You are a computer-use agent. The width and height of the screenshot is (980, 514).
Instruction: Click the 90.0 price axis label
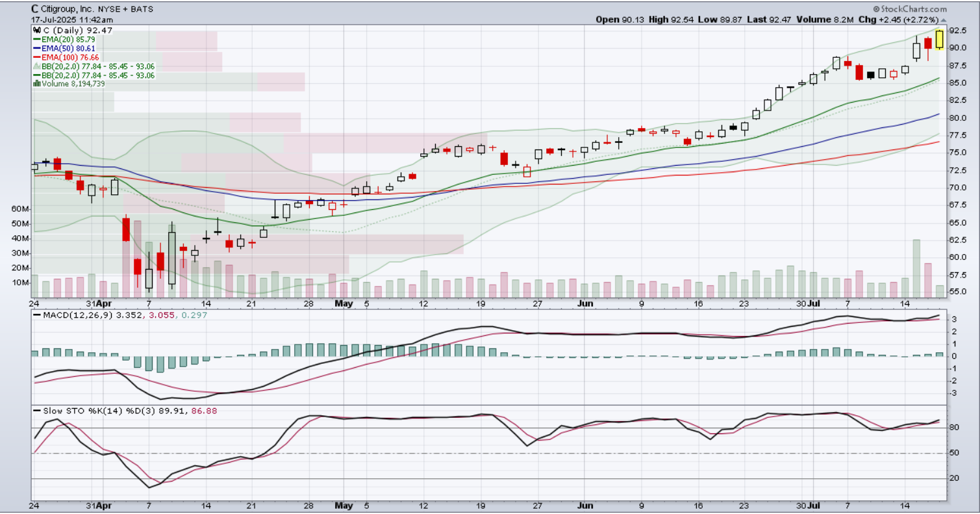point(958,47)
